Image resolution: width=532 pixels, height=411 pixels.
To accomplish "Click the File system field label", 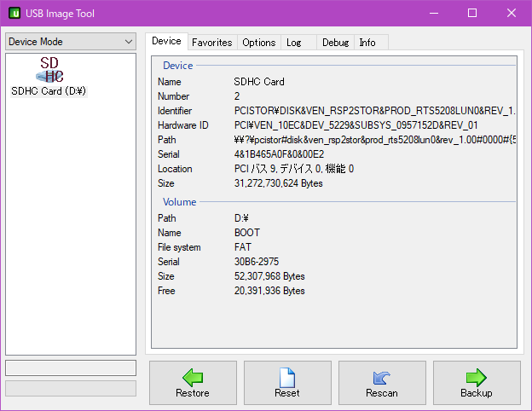I will click(x=179, y=247).
